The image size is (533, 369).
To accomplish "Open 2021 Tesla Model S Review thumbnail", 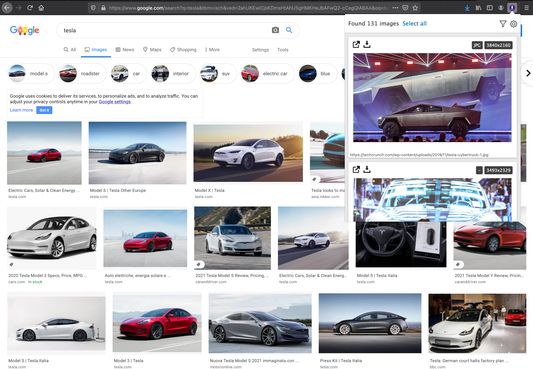I will [x=233, y=238].
